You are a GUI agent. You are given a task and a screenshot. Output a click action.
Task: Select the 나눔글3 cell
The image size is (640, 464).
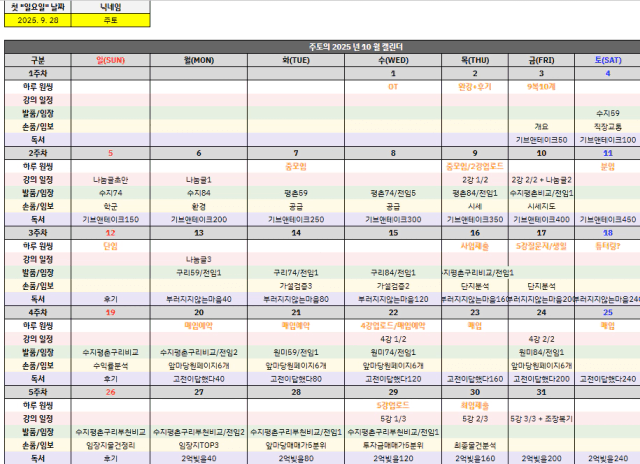pyautogui.click(x=199, y=259)
